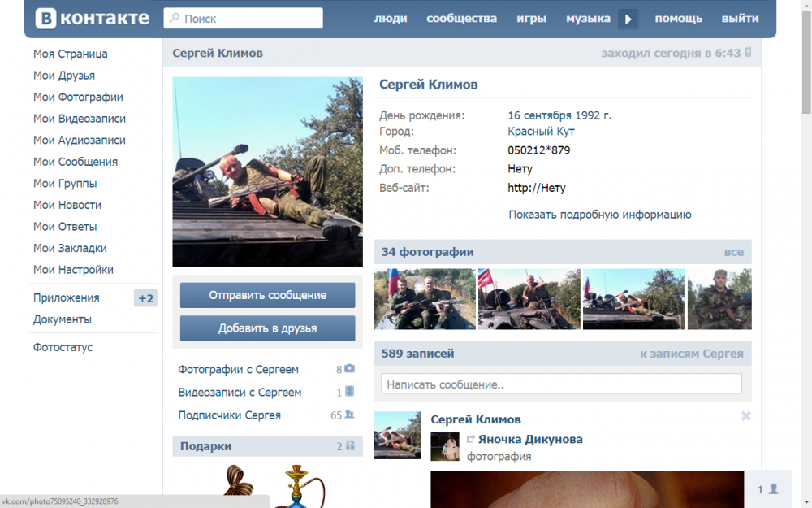
Task: Click the birth year 1992 г.
Action: coord(593,115)
